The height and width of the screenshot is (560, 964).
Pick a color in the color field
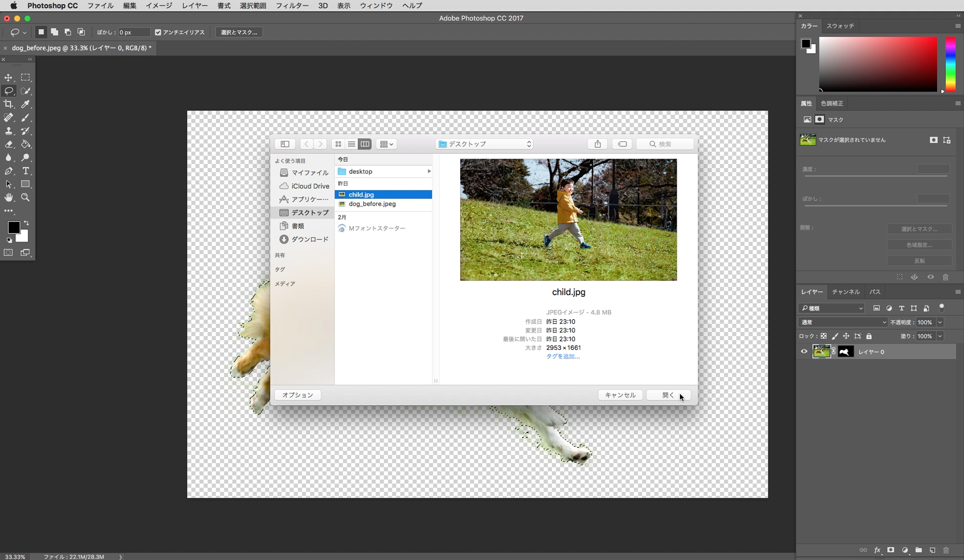878,64
